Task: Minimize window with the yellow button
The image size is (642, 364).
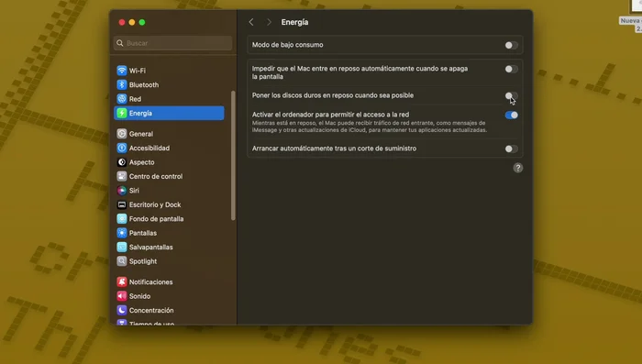Action: coord(132,22)
